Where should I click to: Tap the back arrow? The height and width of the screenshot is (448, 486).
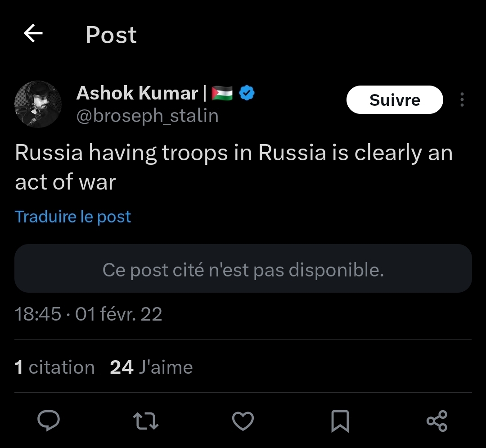coord(33,34)
